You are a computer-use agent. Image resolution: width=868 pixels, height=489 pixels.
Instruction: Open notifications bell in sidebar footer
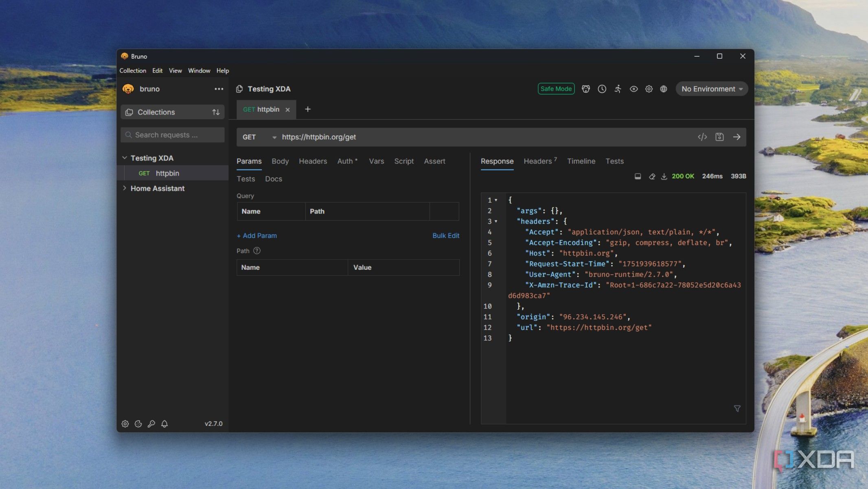click(164, 424)
